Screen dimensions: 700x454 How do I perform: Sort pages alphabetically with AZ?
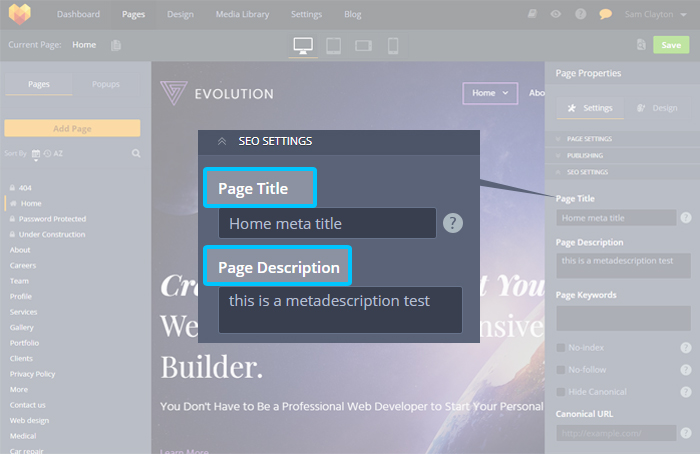point(58,154)
